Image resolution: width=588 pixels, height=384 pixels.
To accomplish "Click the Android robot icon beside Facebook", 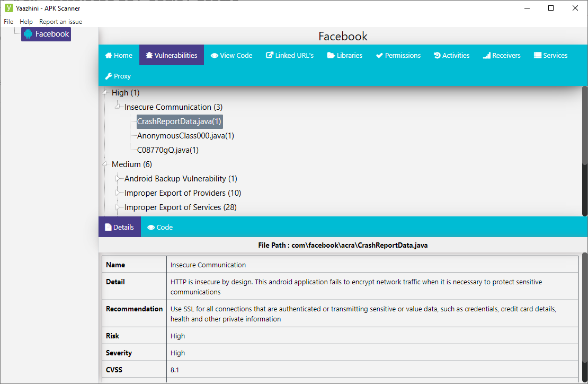I will (x=28, y=34).
